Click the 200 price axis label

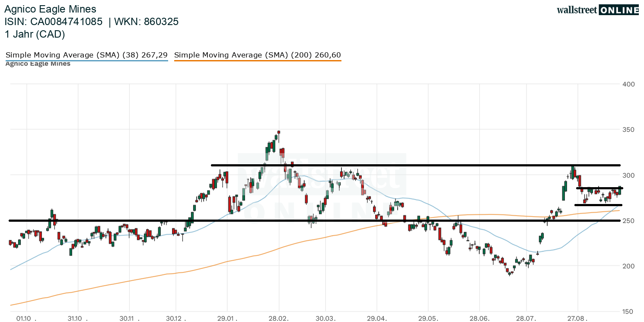click(x=628, y=266)
